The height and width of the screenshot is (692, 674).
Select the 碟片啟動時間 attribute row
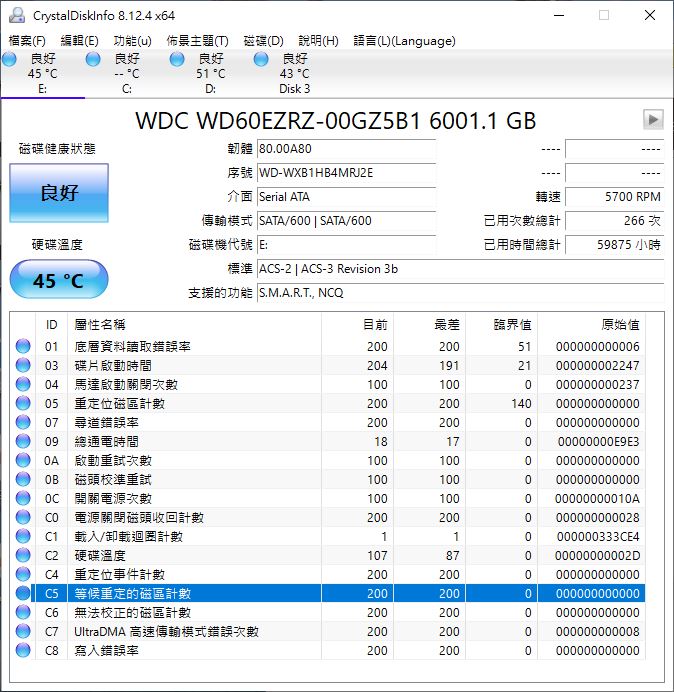pyautogui.click(x=328, y=365)
